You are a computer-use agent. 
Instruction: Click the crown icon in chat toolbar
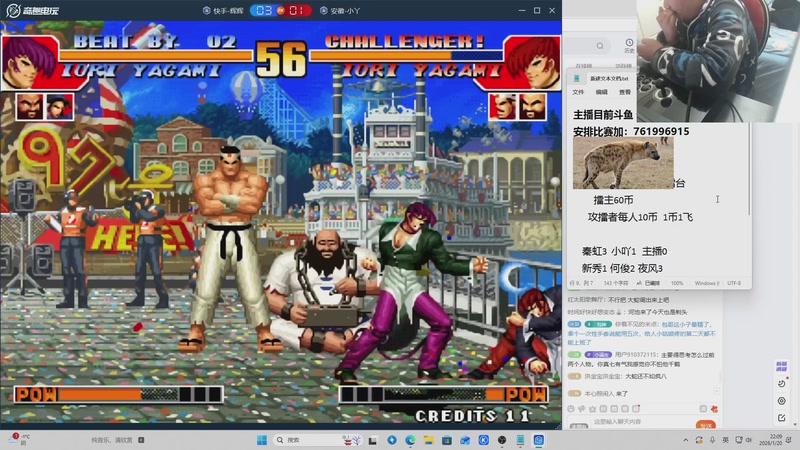click(x=592, y=409)
